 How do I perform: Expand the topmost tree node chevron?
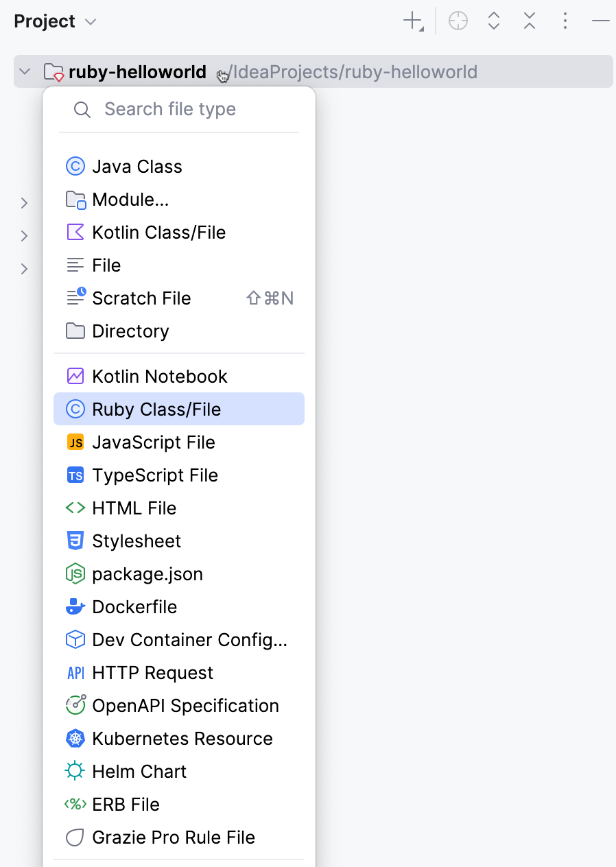pos(24,203)
